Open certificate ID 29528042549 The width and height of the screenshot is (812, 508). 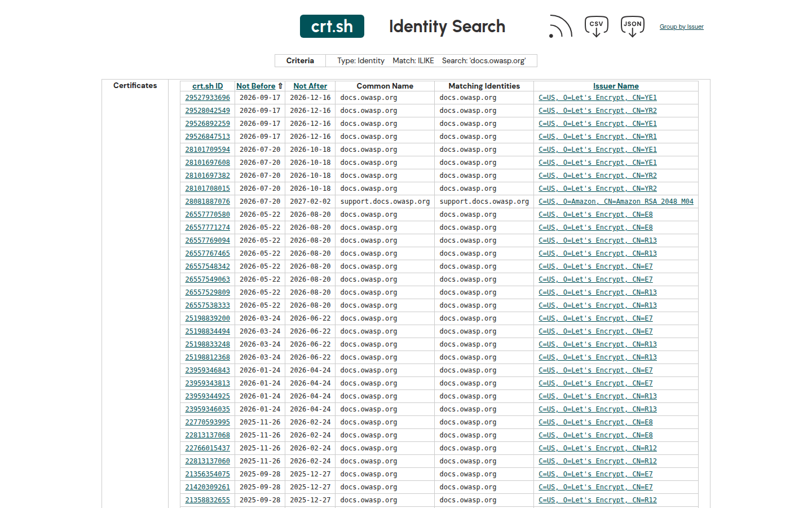[x=208, y=111]
